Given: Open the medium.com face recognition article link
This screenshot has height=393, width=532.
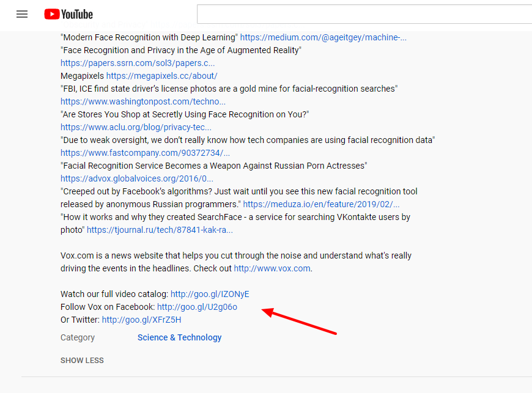Looking at the screenshot, I should point(323,37).
